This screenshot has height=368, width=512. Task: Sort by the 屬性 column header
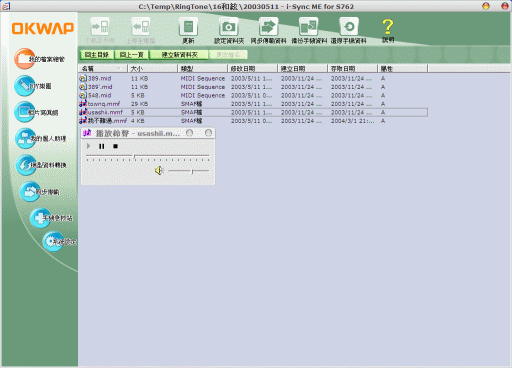tap(403, 69)
